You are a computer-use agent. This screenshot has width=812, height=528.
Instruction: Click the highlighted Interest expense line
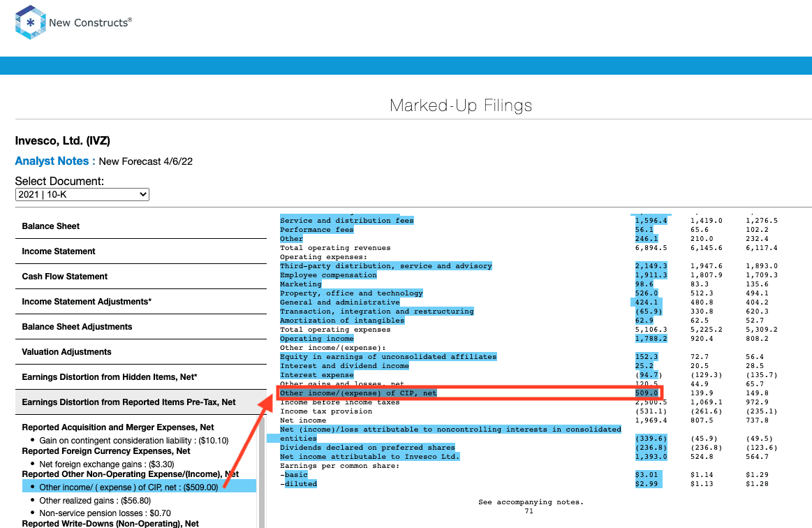[x=317, y=374]
